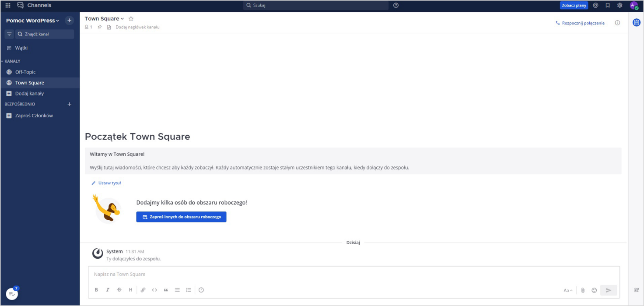The height and width of the screenshot is (306, 644).
Task: Send the message with arrow button
Action: tap(608, 290)
